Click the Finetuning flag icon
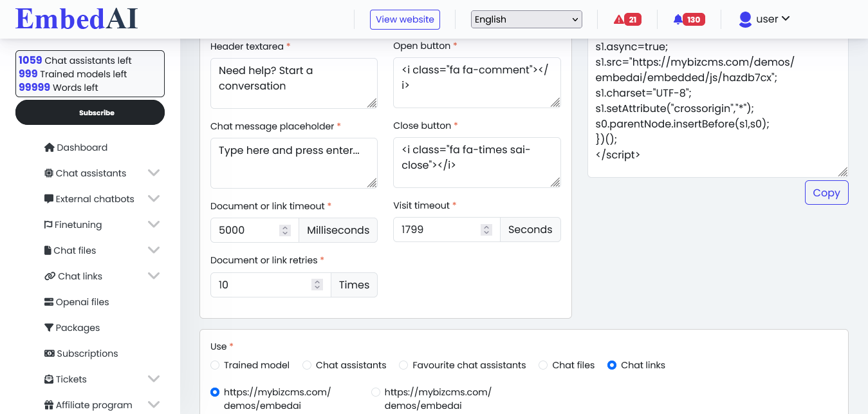 (48, 225)
